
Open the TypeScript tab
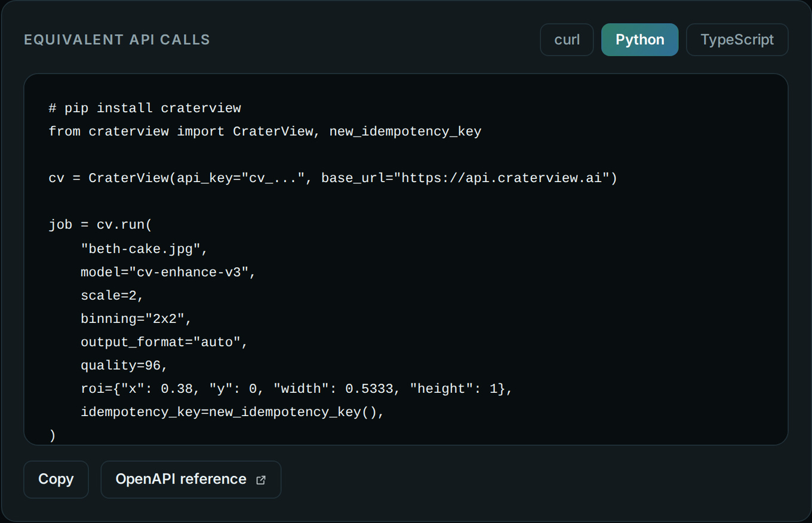coord(737,39)
